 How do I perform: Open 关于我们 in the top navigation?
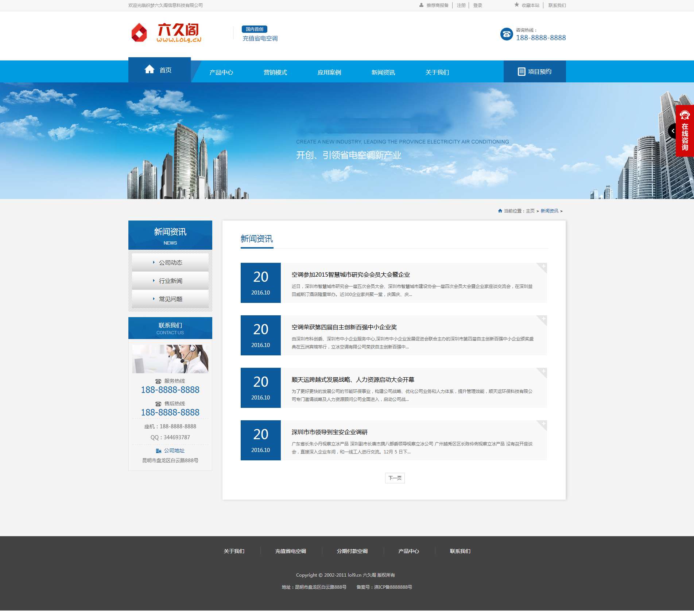[437, 72]
